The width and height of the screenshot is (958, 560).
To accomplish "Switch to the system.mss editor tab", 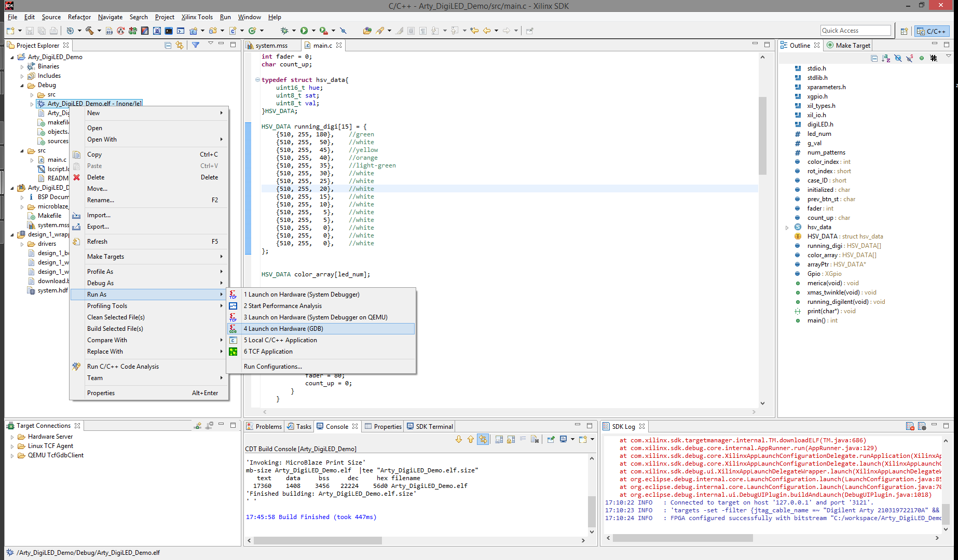I will 271,46.
